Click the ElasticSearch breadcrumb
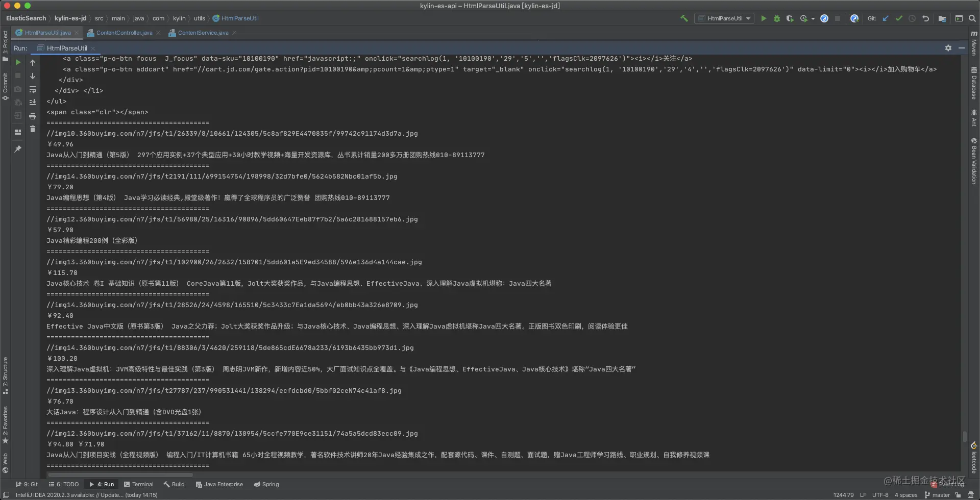This screenshot has width=980, height=500. click(x=26, y=18)
